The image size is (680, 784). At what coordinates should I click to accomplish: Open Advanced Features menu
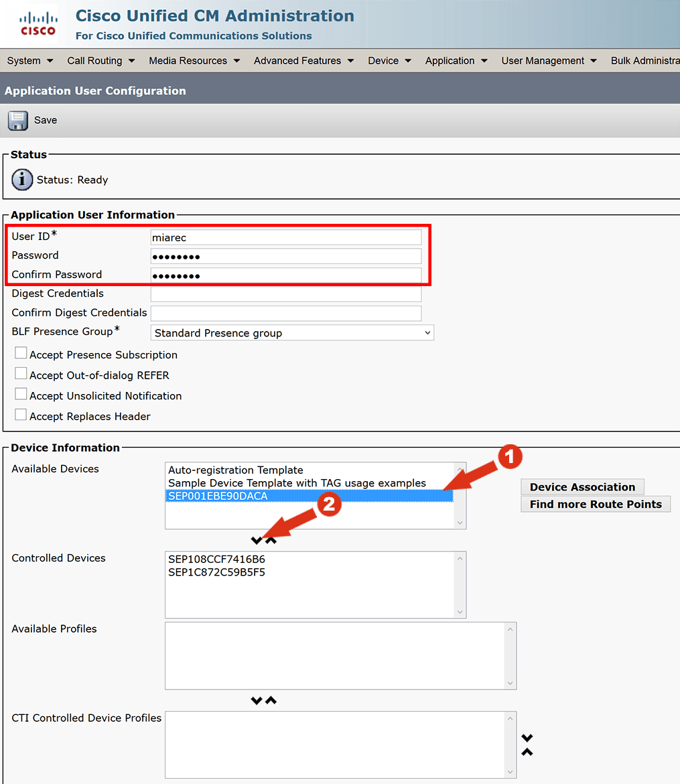(304, 61)
